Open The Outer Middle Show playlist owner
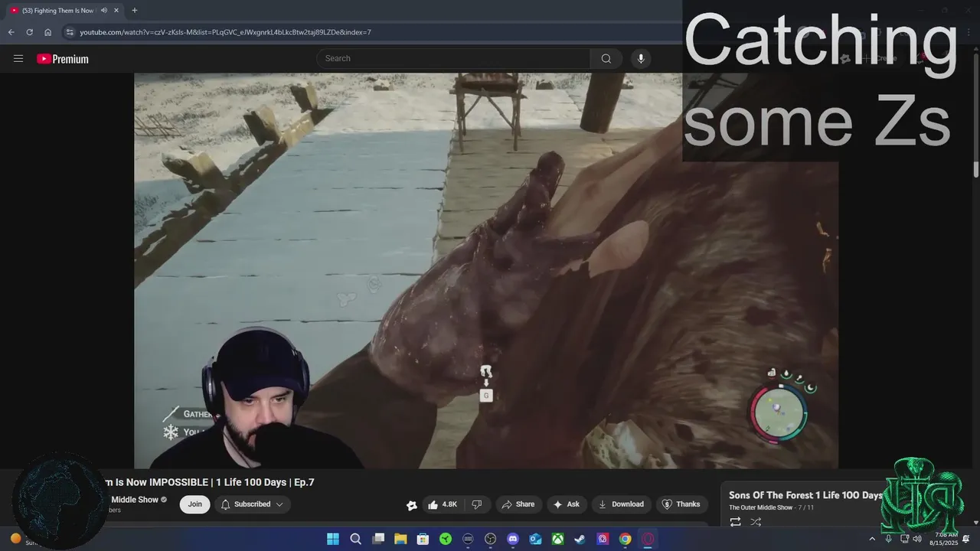Viewport: 980px width, 551px height. pos(760,507)
